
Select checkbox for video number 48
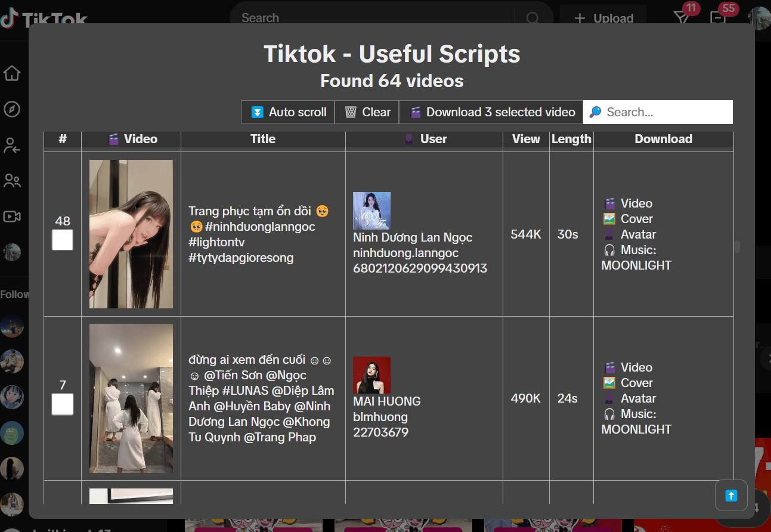(63, 240)
